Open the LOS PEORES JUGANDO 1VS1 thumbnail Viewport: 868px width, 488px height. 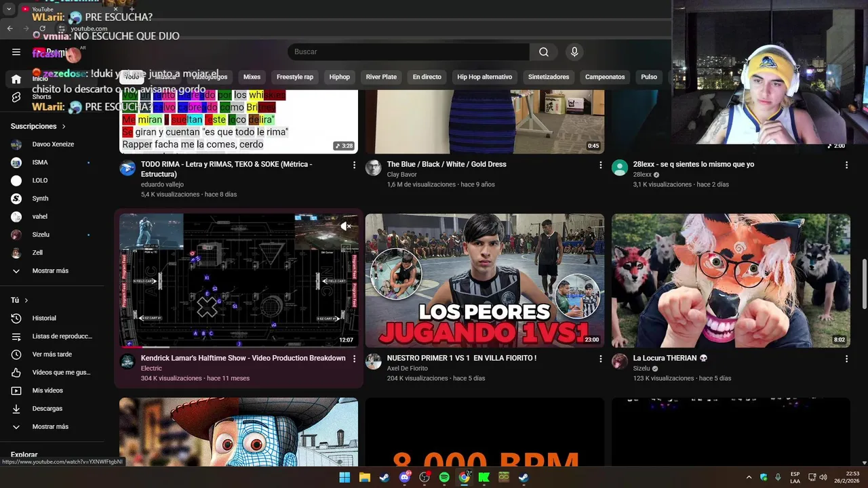[x=485, y=281]
